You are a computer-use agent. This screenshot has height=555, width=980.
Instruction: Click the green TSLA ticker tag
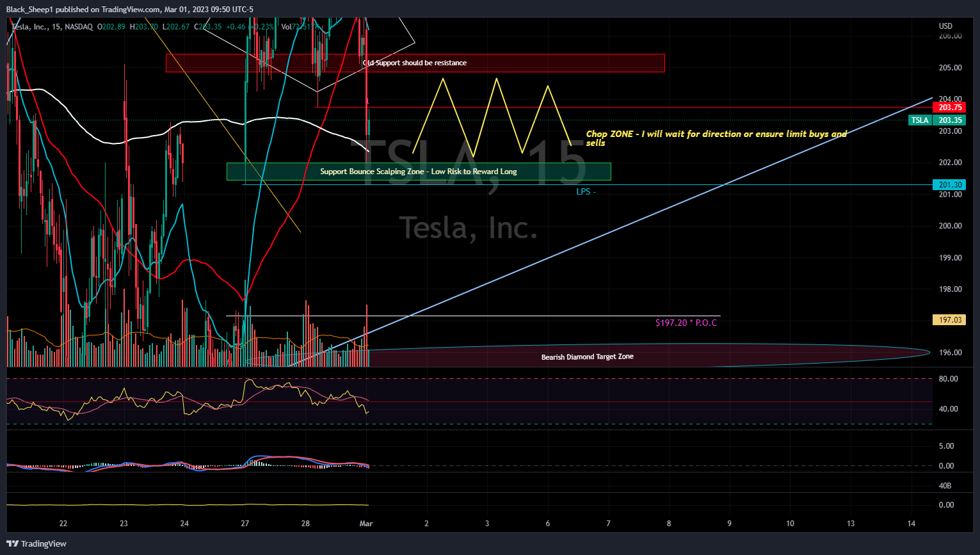920,120
